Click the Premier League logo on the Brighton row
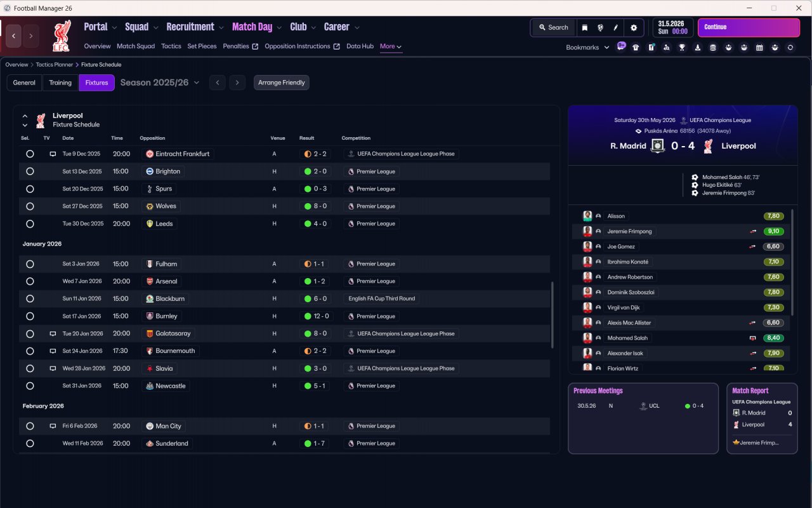 point(351,171)
